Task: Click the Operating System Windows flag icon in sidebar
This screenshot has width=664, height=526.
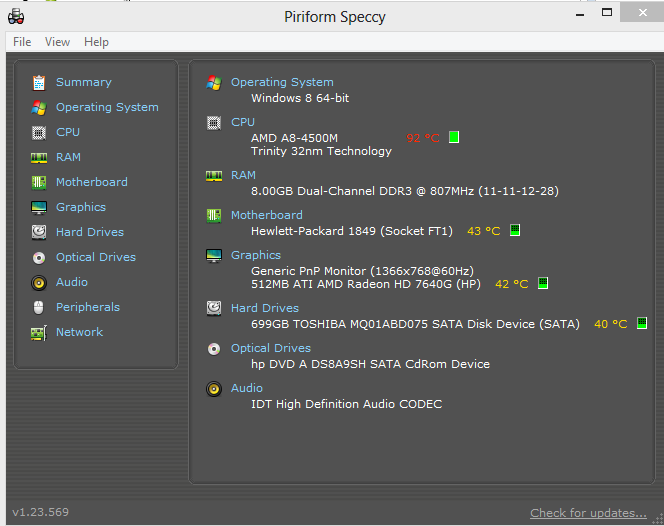Action: coord(39,108)
